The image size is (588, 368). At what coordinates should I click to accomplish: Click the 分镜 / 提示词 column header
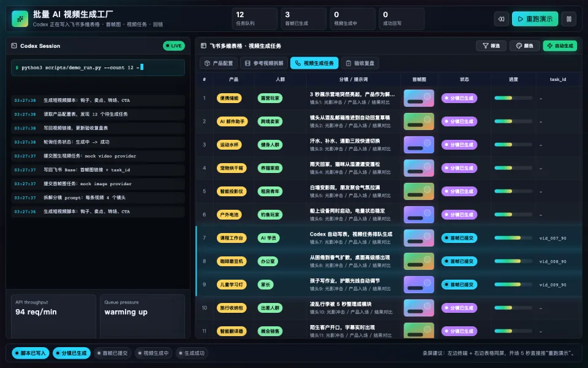click(x=353, y=79)
